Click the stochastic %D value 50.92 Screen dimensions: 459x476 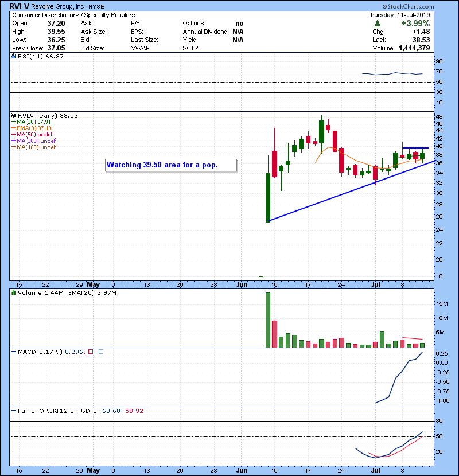point(134,411)
